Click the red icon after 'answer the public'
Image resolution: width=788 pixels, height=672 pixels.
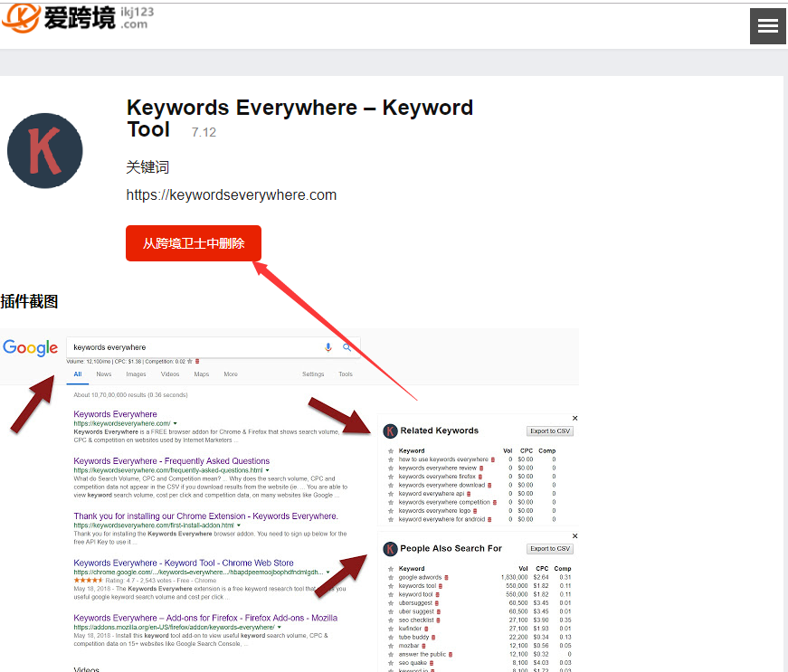point(451,655)
